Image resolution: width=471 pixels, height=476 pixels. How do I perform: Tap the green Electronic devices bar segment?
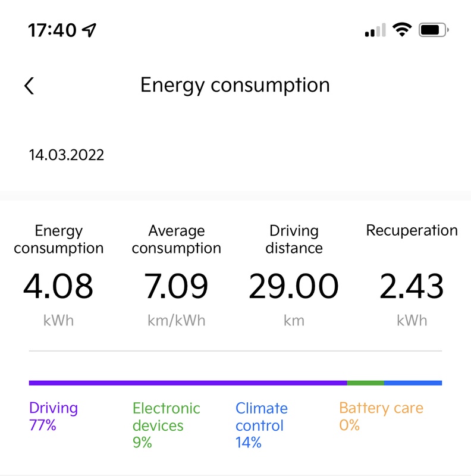[x=365, y=383]
